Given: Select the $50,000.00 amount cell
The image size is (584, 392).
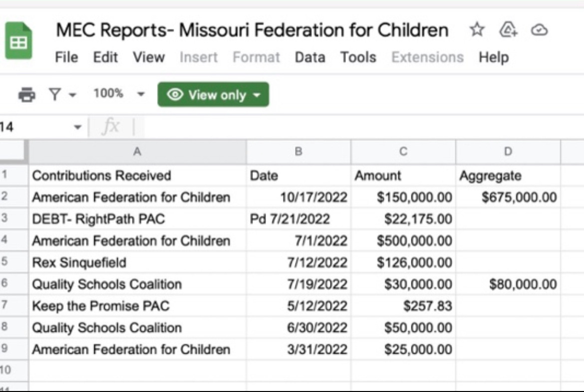Looking at the screenshot, I should (x=403, y=328).
